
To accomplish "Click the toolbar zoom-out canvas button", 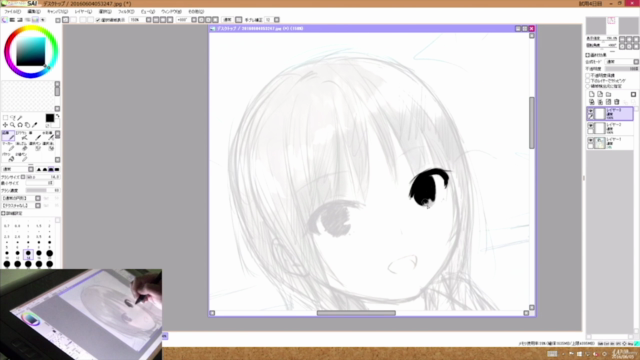I will point(156,20).
